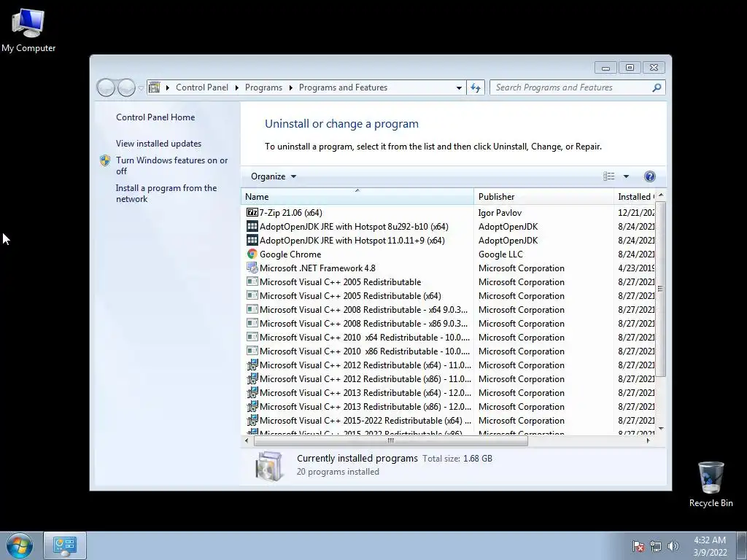Click the refresh button beside address bar
The image size is (747, 560).
[476, 87]
